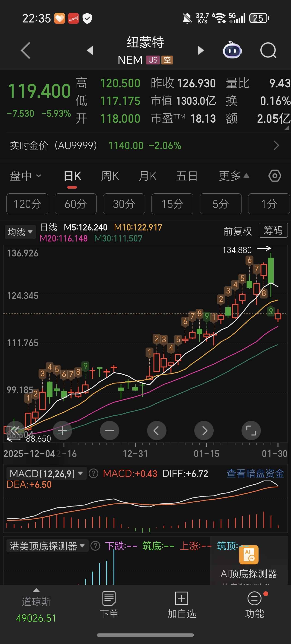Select the 五日 tab

click(187, 176)
